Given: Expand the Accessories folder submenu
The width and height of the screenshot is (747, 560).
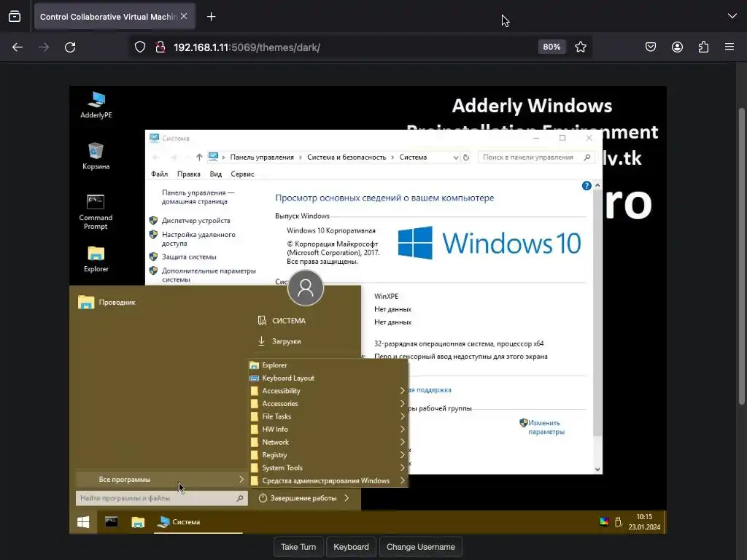Looking at the screenshot, I should (328, 404).
